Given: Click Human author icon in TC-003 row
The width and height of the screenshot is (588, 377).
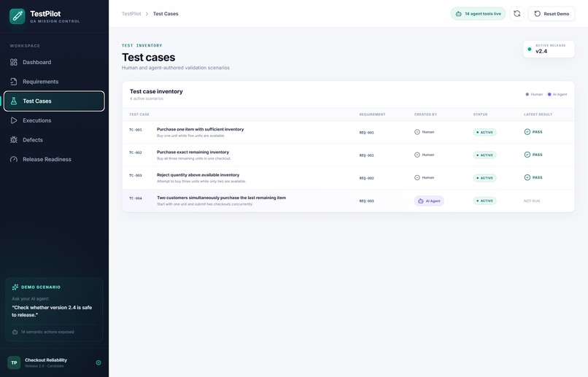Looking at the screenshot, I should coord(417,178).
